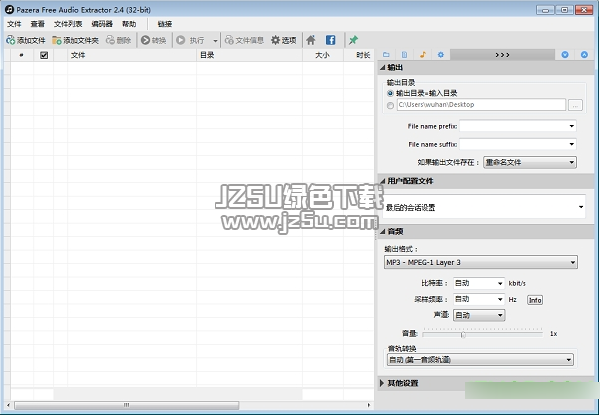Image resolution: width=600 pixels, height=415 pixels.
Task: Collapse the 音频 section
Action: [x=383, y=231]
